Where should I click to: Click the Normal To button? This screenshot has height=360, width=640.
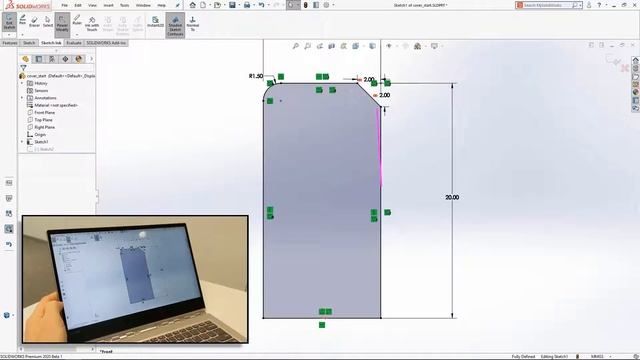tap(193, 24)
